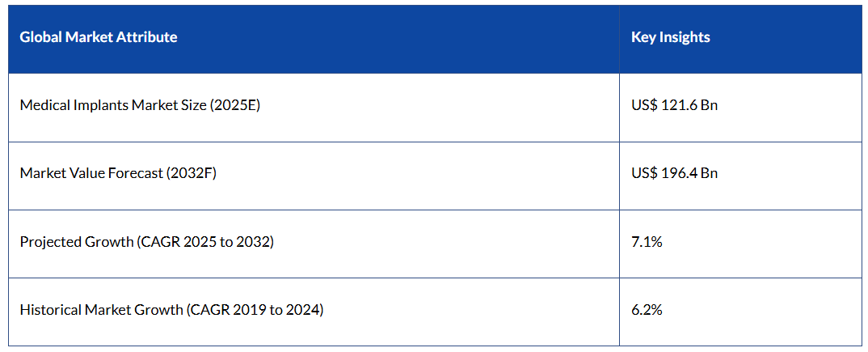Select the 'US$ 196.4 Bn' value
This screenshot has width=868, height=352.
click(674, 173)
